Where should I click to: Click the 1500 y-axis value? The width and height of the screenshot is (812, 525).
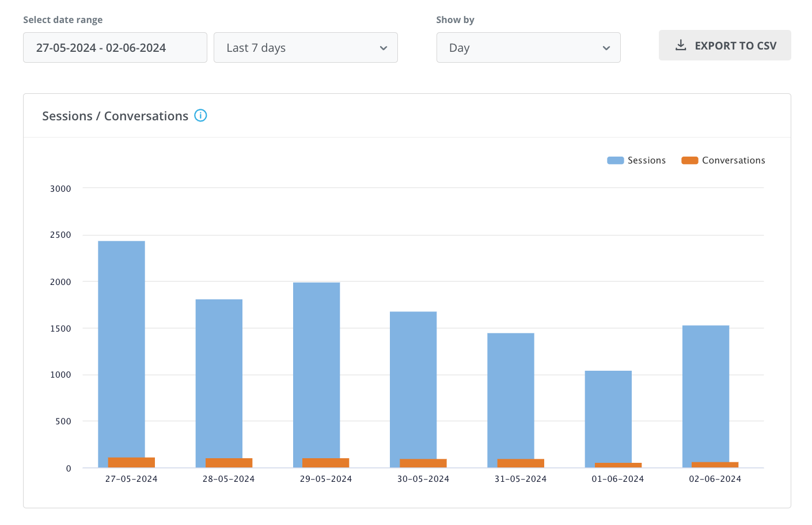60,329
